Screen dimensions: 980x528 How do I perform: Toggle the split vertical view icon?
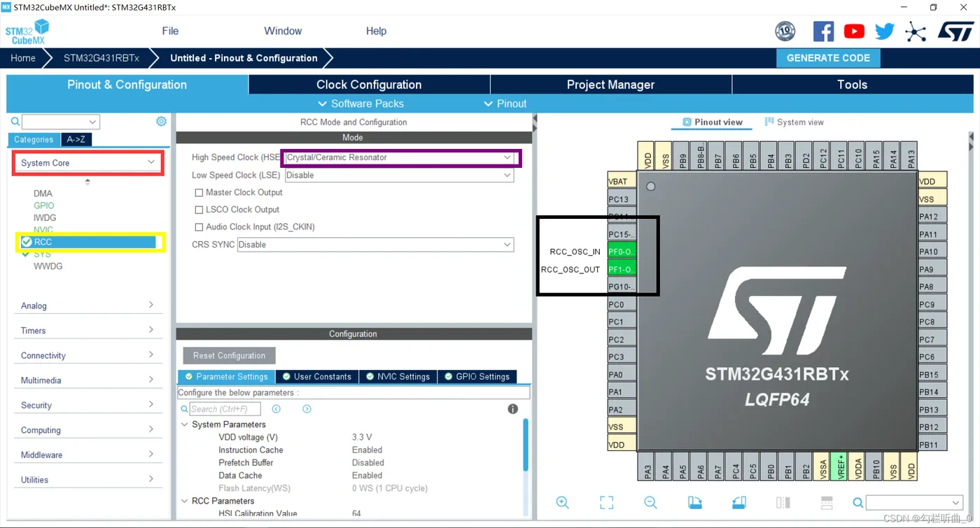783,503
